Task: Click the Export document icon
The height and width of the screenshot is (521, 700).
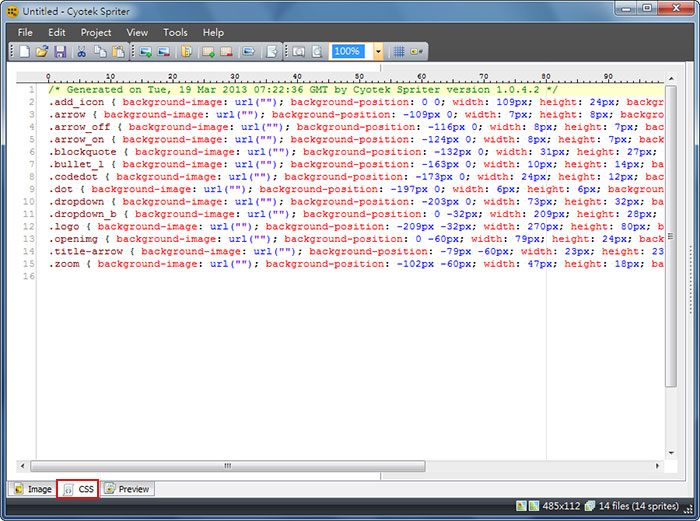Action: pyautogui.click(x=271, y=52)
